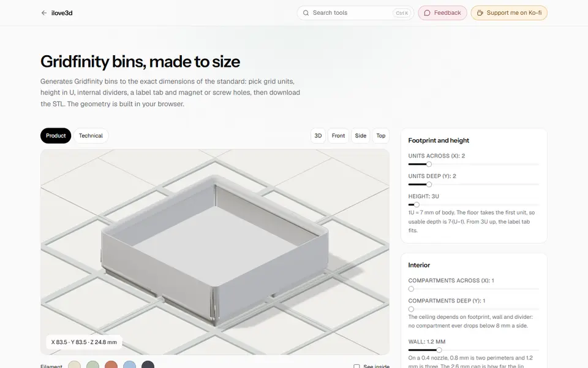Open Support me on Ko-fi link
588x368 pixels.
point(509,13)
